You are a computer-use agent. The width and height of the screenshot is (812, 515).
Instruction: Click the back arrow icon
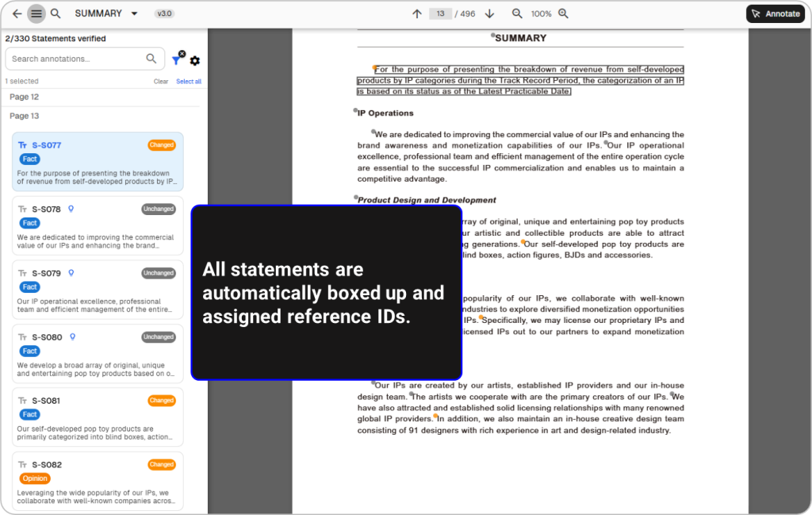click(17, 13)
